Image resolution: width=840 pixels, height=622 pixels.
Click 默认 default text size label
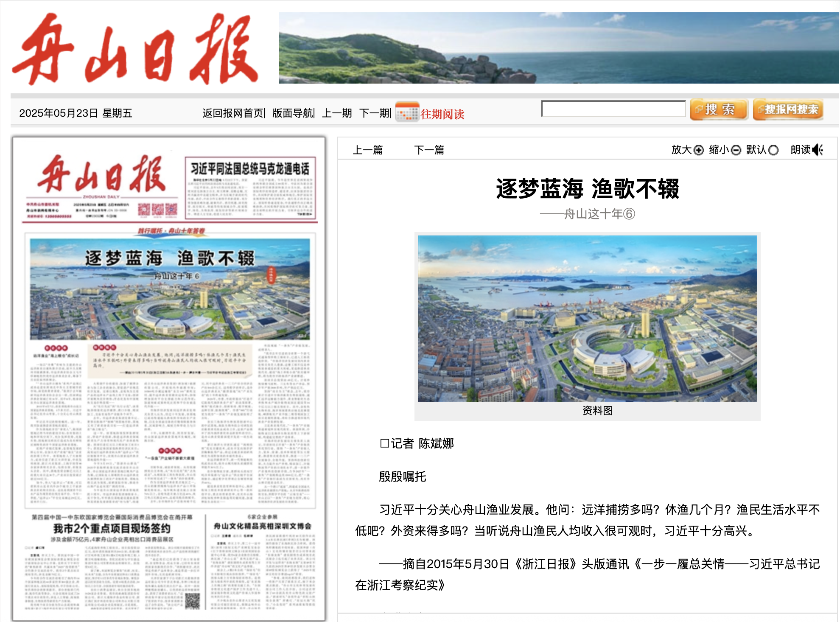pyautogui.click(x=756, y=150)
